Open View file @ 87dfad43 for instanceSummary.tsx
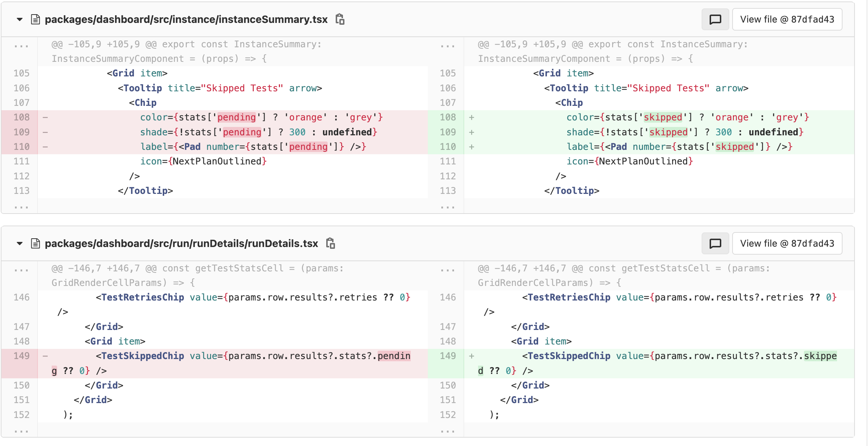Image resolution: width=868 pixels, height=446 pixels. [x=787, y=19]
